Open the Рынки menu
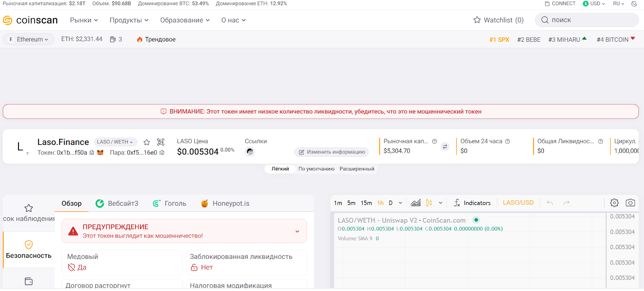 [x=84, y=20]
